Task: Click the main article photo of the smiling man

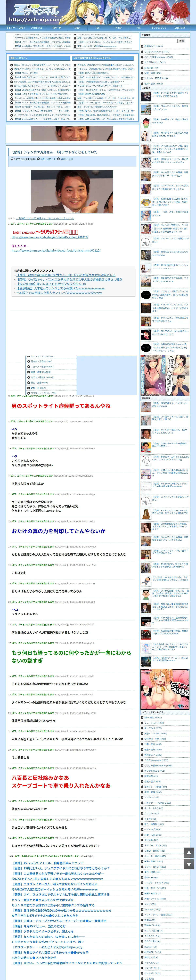Action: coord(72,192)
